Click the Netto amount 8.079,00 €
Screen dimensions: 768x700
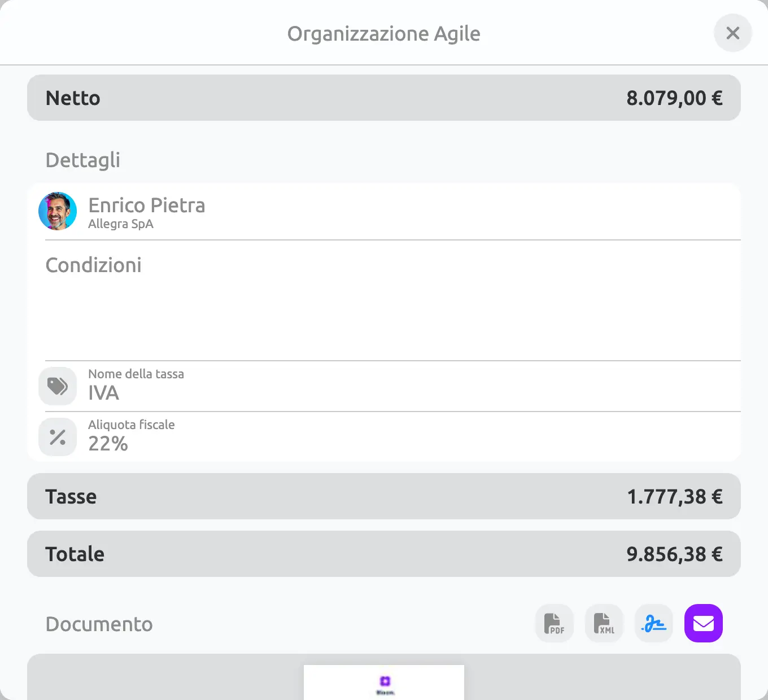tap(674, 98)
